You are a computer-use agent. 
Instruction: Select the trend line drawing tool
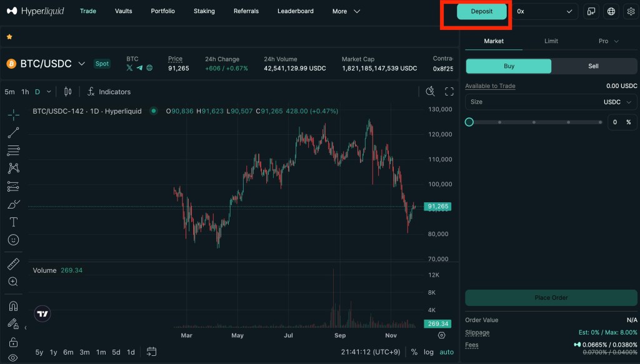(x=13, y=132)
